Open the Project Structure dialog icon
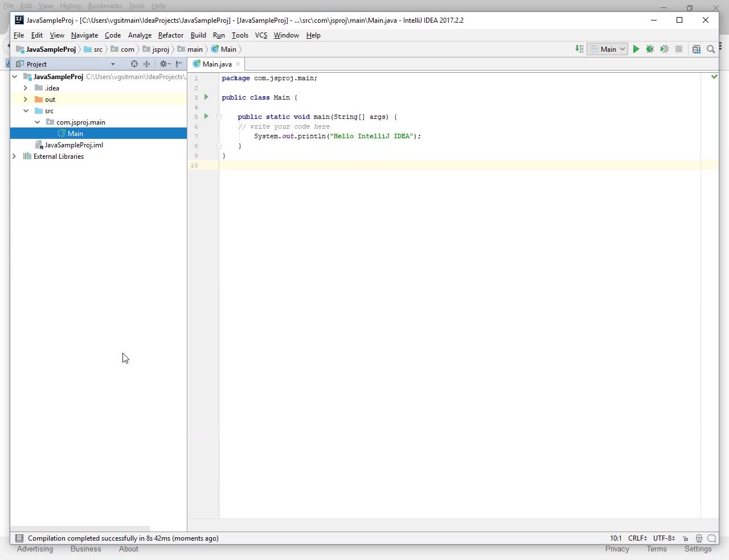Image resolution: width=729 pixels, height=560 pixels. point(697,49)
